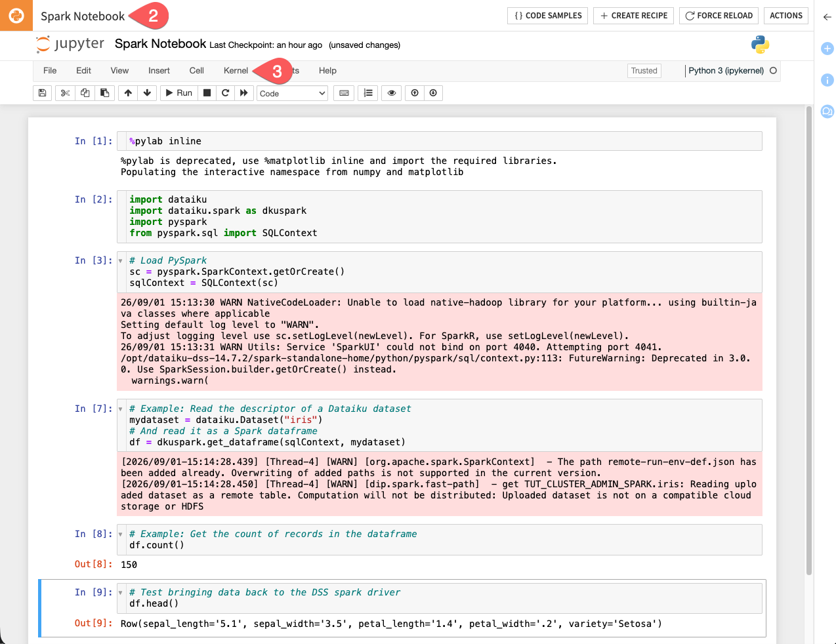The image size is (836, 644).
Task: Collapse code cell In [8] arrow
Action: coord(120,534)
